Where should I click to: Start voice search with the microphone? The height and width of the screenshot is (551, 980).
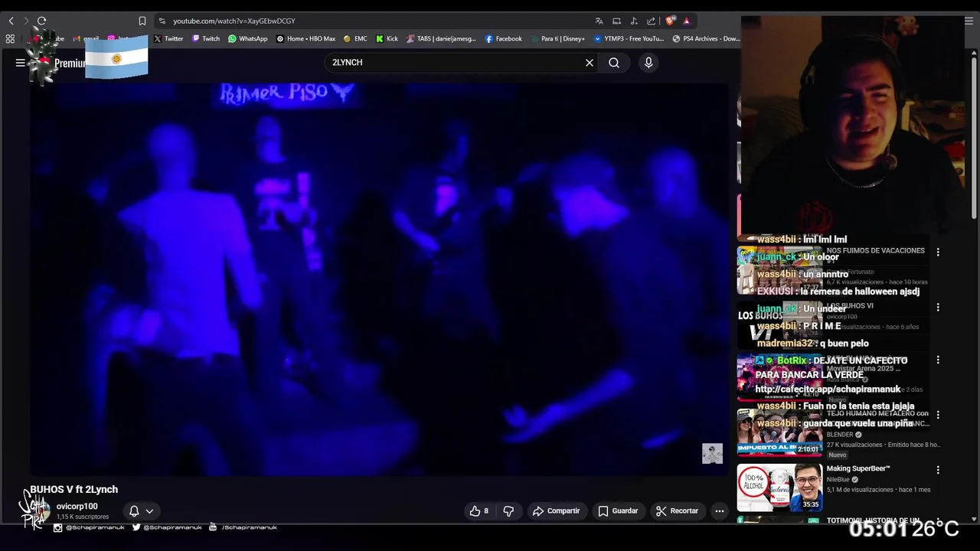pyautogui.click(x=648, y=63)
